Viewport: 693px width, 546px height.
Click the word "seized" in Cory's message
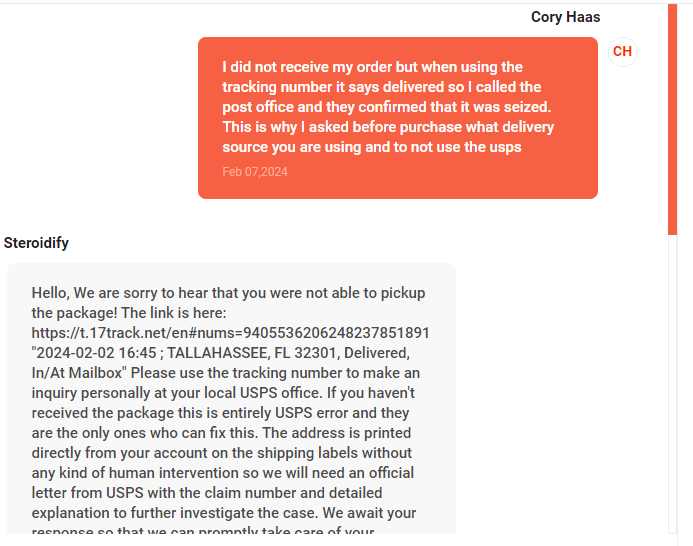click(x=524, y=107)
